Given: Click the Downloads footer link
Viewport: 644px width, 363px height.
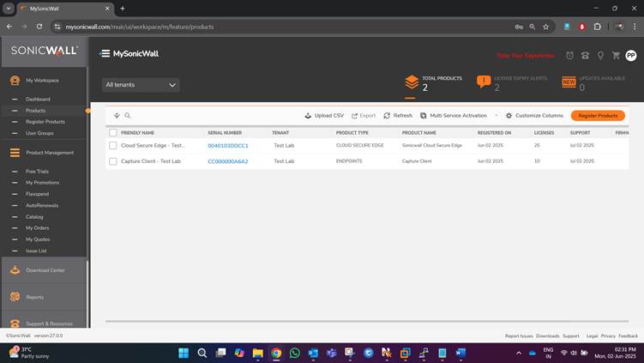Looking at the screenshot, I should [547, 336].
